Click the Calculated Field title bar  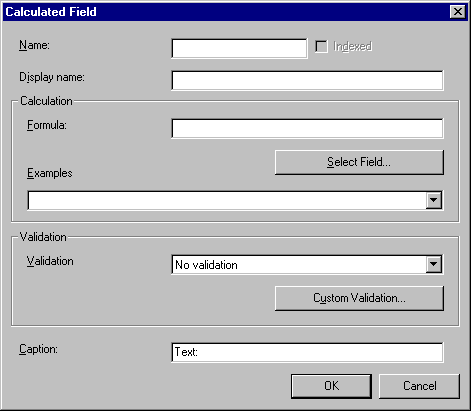(x=227, y=12)
